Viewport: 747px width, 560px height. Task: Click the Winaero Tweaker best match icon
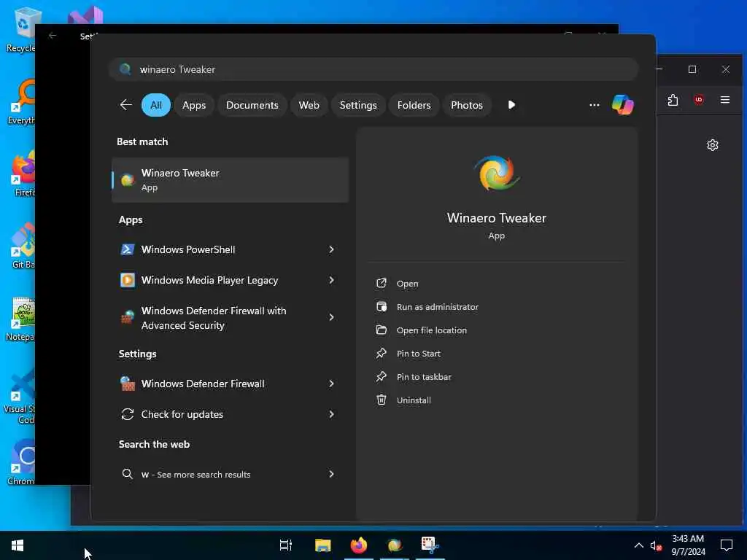click(x=127, y=180)
